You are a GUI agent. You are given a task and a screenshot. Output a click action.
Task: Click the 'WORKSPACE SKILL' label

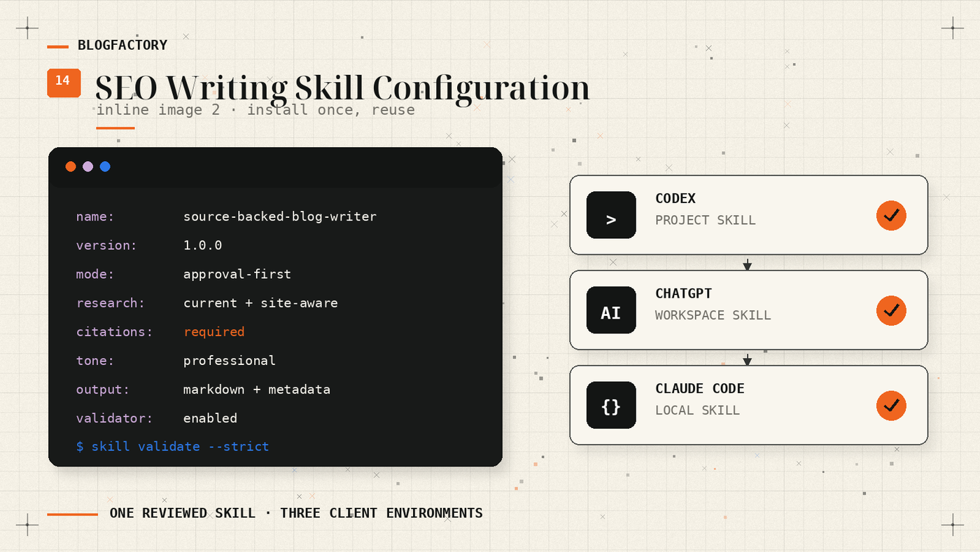(x=713, y=315)
